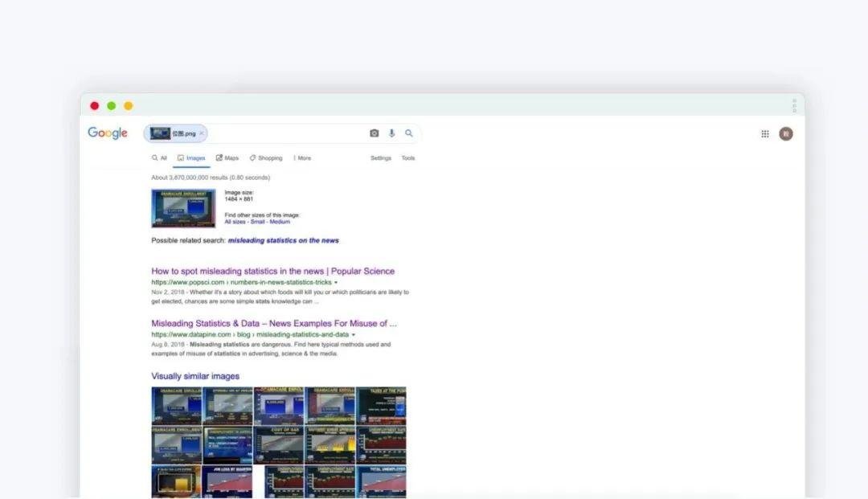Open the Job Loss by Quarter image
This screenshot has height=499, width=868.
pos(227,482)
